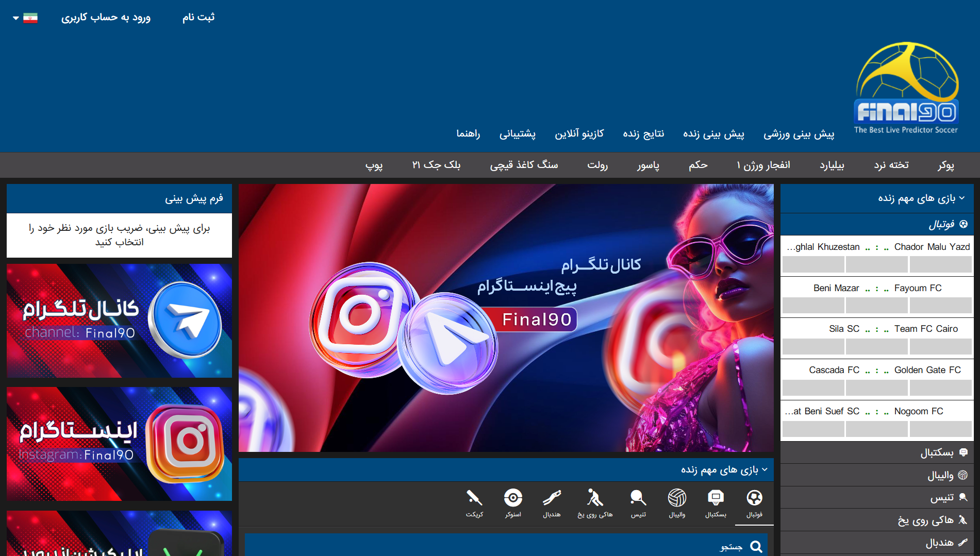Click the Final90 logo
Image resolution: width=980 pixels, height=556 pixels.
click(x=906, y=88)
